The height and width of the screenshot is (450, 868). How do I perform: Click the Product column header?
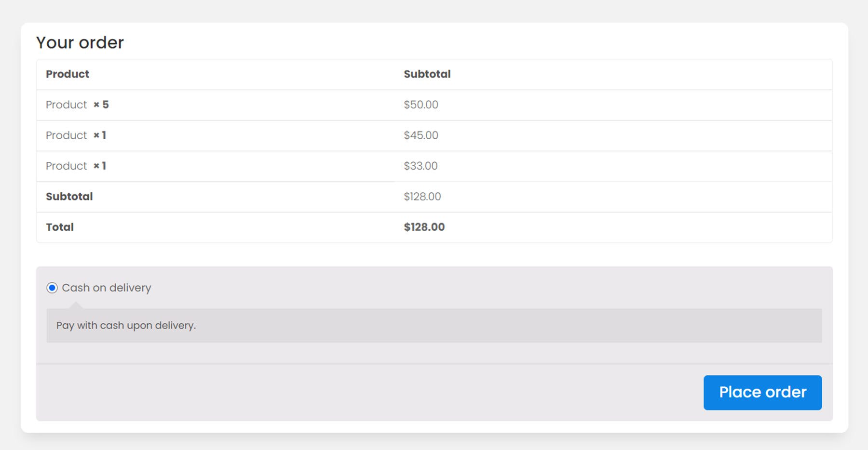67,74
